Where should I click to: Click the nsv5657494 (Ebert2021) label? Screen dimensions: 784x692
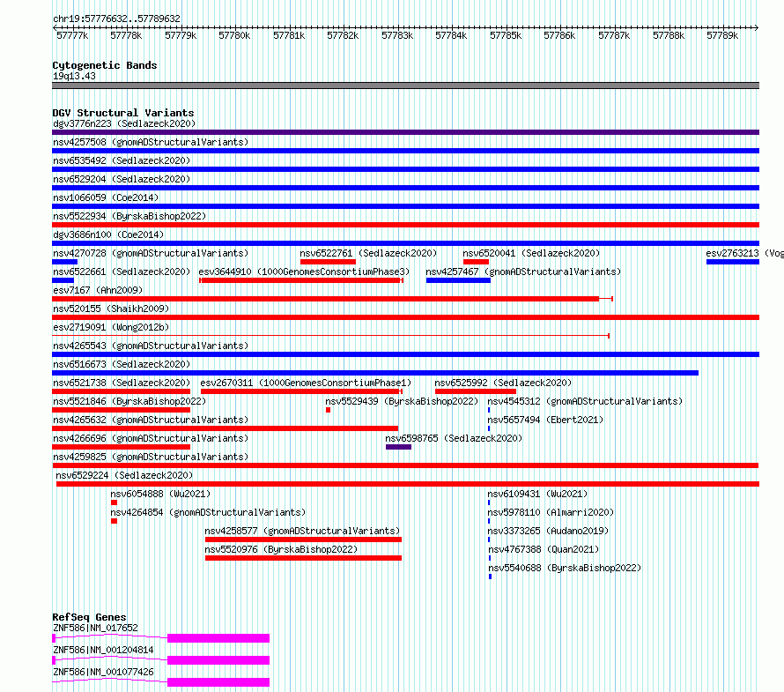pos(545,420)
